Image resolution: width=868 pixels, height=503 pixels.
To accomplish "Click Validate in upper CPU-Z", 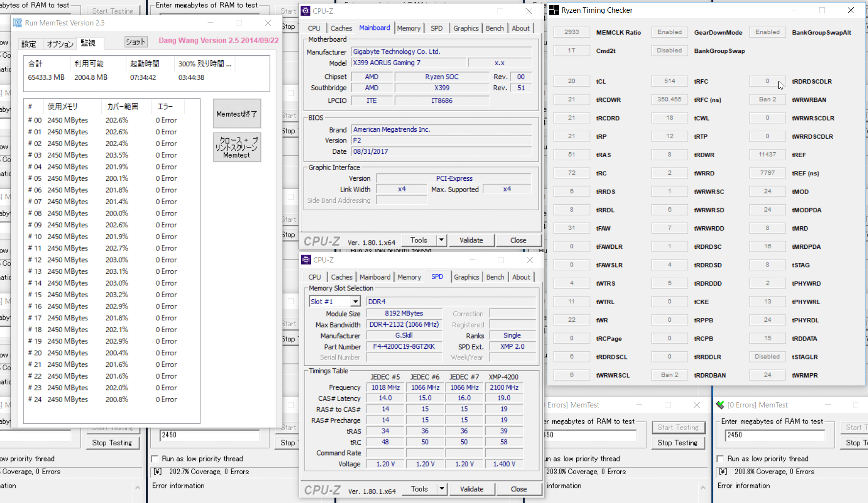I will tap(471, 240).
